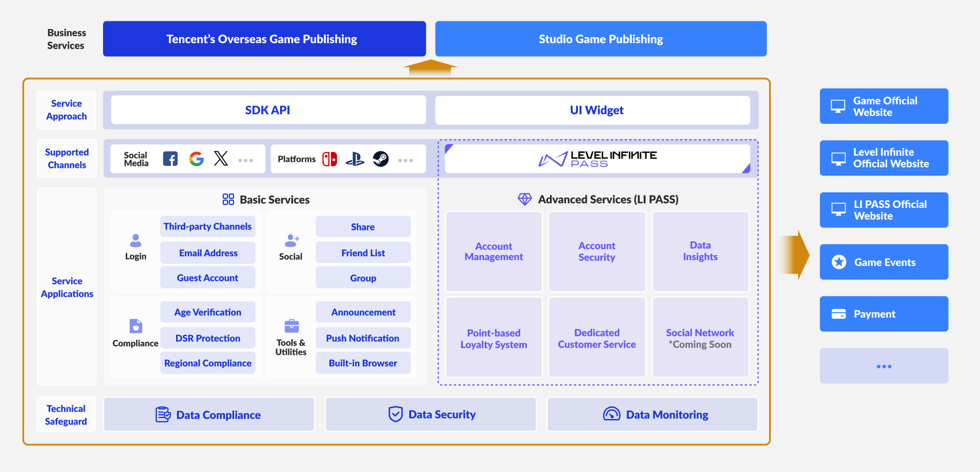Click the monitor icon on Game Official Website

(838, 106)
